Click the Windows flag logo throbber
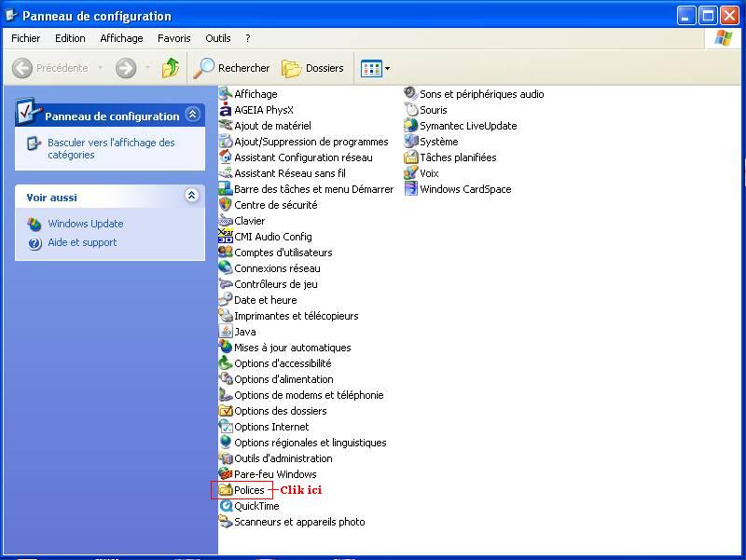Image resolution: width=746 pixels, height=560 pixels. [724, 38]
